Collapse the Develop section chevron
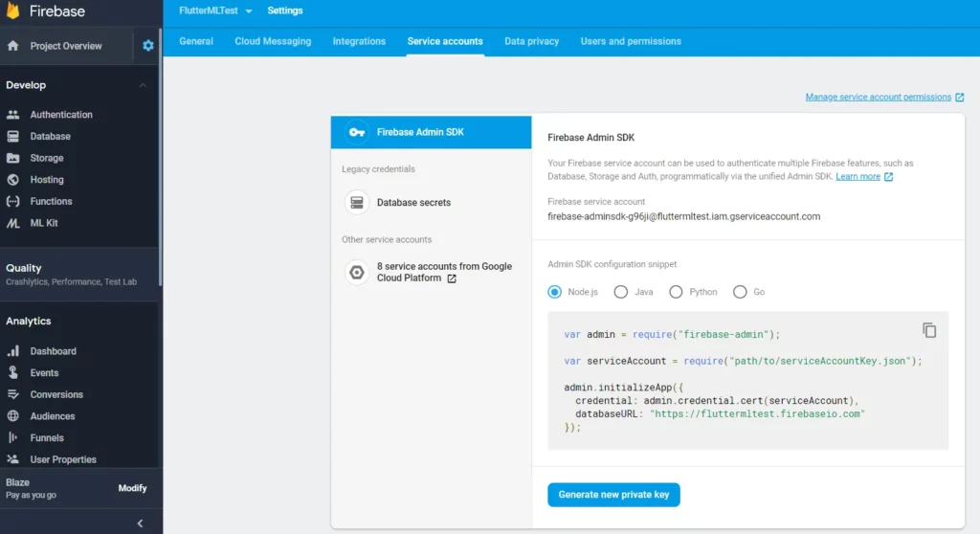The height and width of the screenshot is (534, 980). (x=143, y=85)
